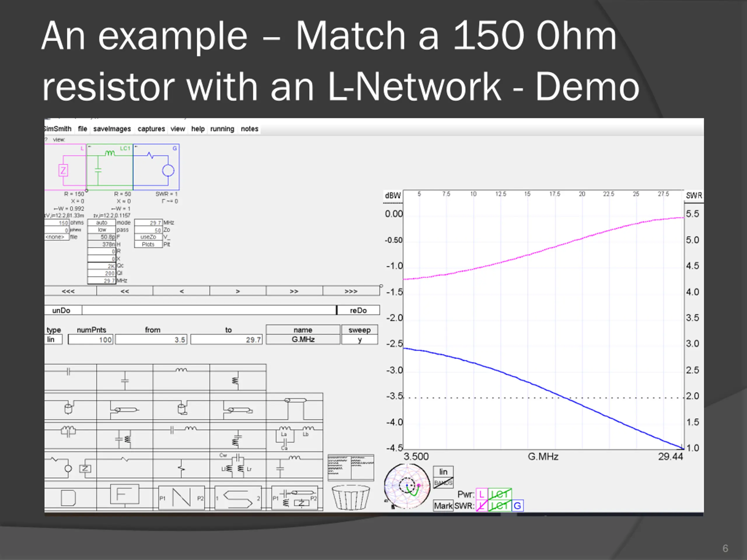The height and width of the screenshot is (560, 747).
Task: Open the Plots option for generator
Action: pyautogui.click(x=148, y=244)
